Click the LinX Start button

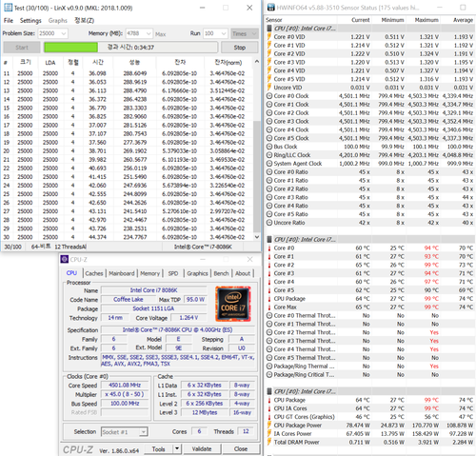(22, 48)
